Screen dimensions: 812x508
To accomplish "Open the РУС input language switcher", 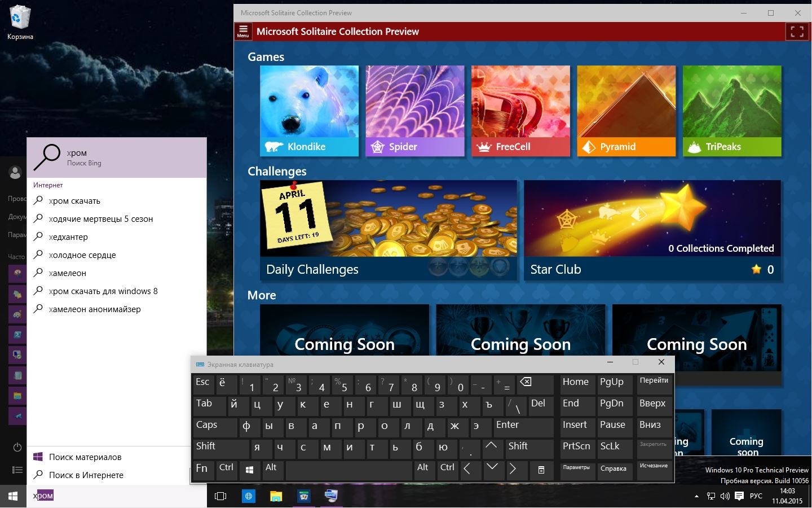I will tap(756, 496).
